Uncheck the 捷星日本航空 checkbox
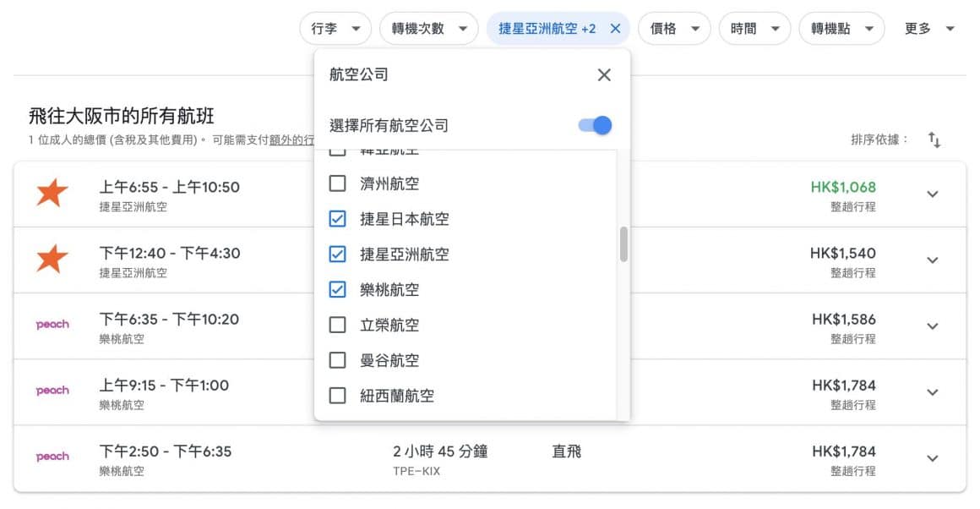Viewport: 980px width, 509px height. (x=337, y=219)
